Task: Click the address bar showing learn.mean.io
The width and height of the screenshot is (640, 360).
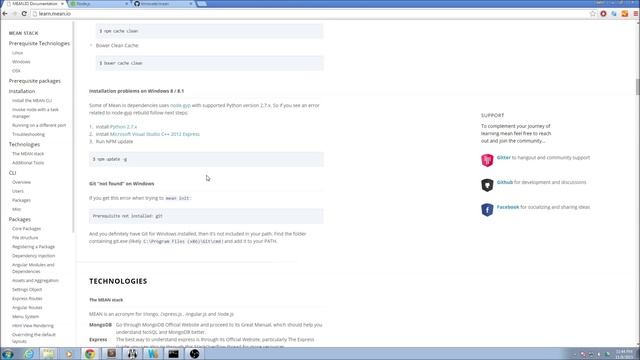Action: pyautogui.click(x=310, y=13)
